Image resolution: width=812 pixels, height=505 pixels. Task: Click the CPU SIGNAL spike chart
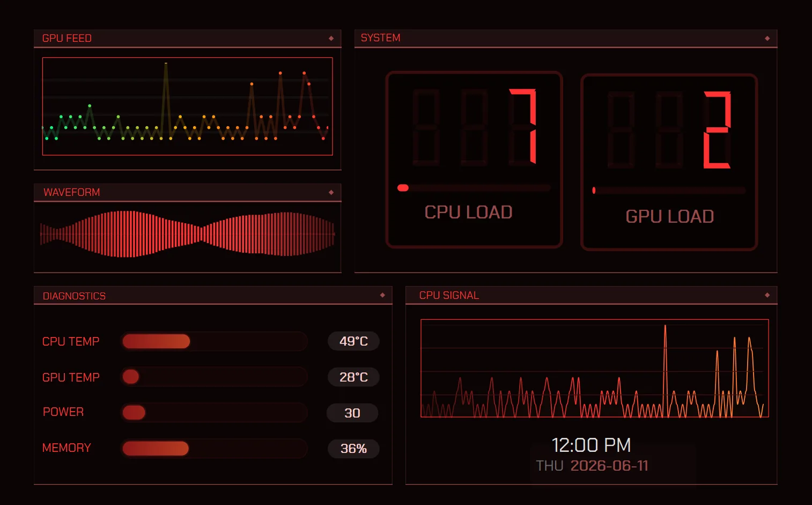coord(595,368)
